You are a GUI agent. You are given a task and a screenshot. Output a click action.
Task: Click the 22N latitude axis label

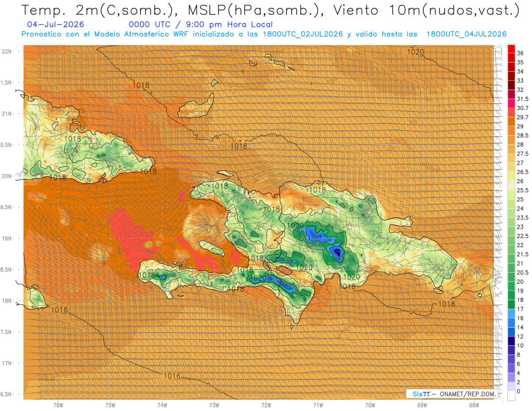pyautogui.click(x=6, y=51)
